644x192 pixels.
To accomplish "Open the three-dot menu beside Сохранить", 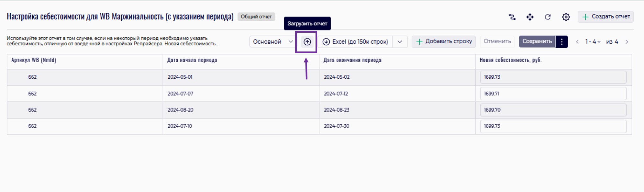I will [x=562, y=42].
